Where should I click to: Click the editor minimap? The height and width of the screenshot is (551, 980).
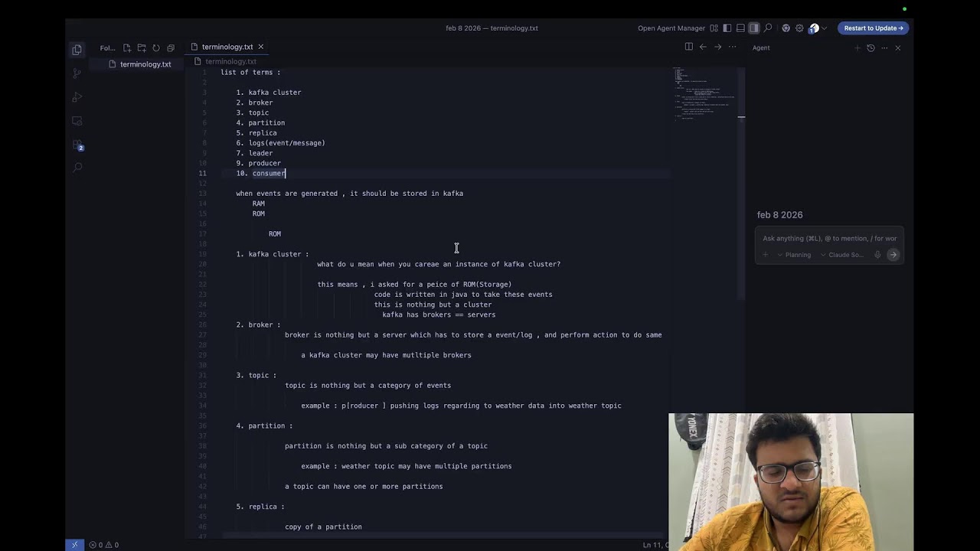tap(704, 93)
